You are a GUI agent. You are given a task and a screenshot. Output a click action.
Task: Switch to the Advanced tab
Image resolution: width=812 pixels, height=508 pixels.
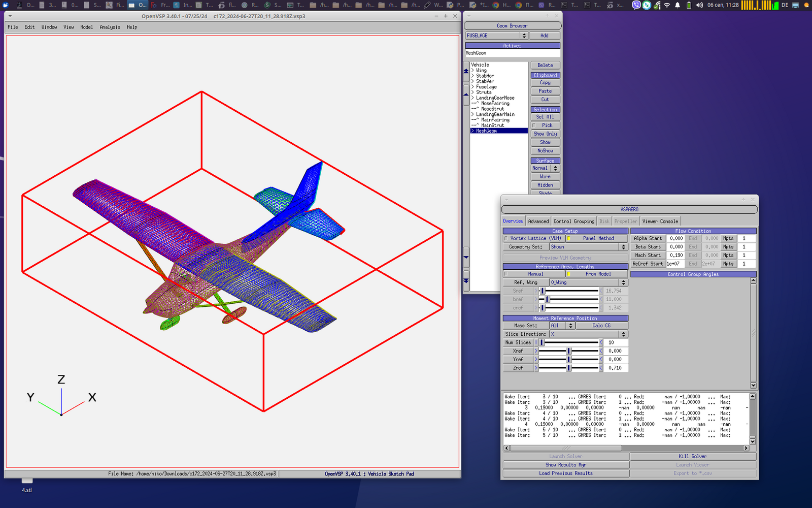point(538,221)
